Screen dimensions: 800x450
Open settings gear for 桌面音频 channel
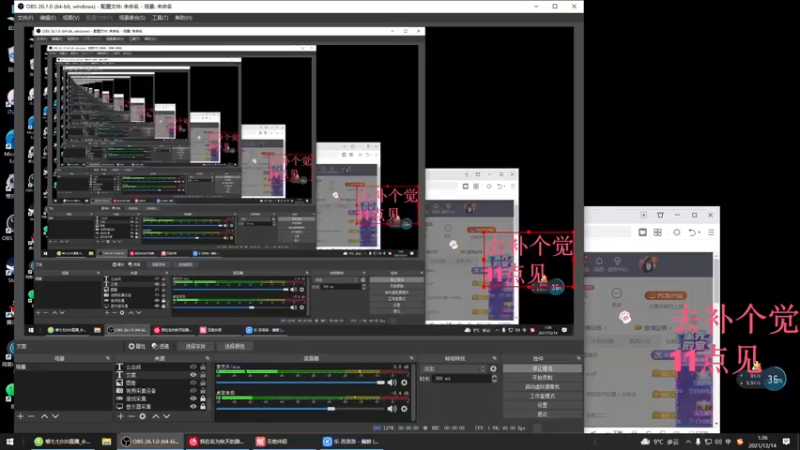(404, 409)
